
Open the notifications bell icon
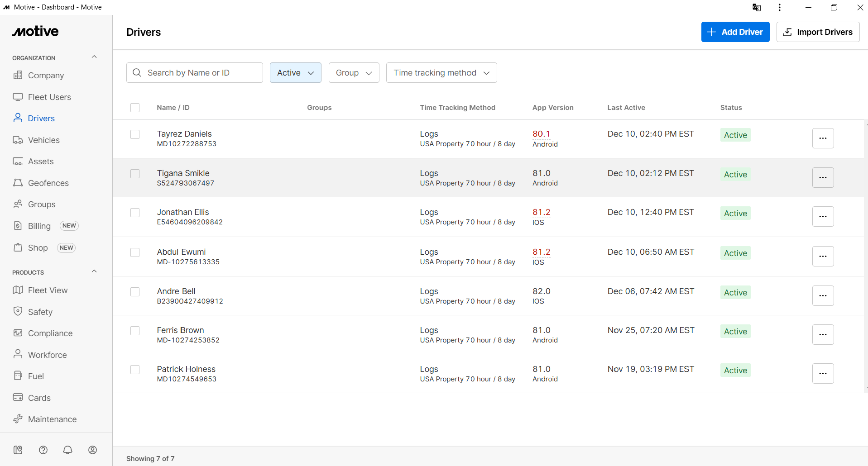[68, 450]
